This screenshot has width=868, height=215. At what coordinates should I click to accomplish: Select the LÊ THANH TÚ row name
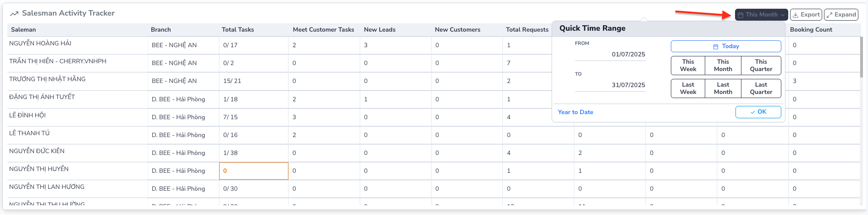(29, 133)
